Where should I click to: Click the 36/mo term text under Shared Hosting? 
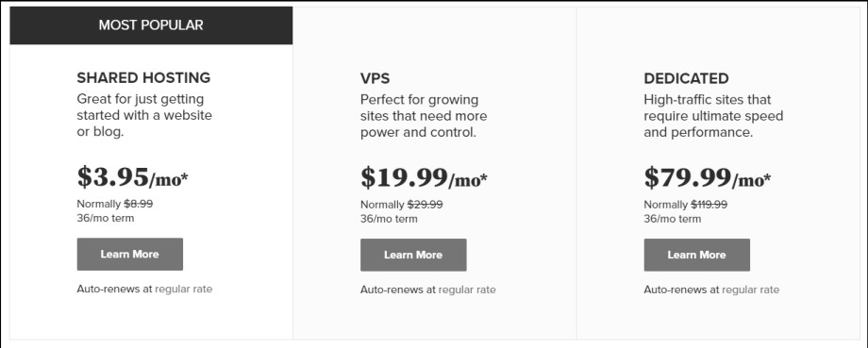[x=105, y=218]
